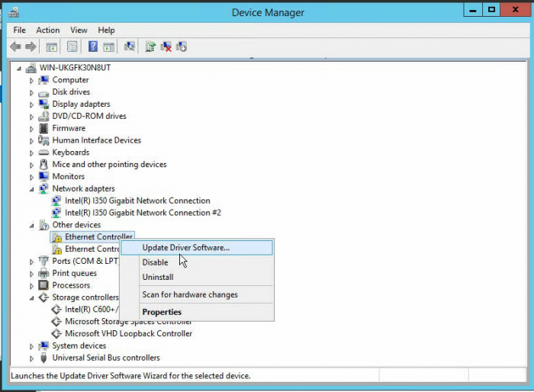
Task: Expand the Firmware arrow
Action: (x=31, y=129)
